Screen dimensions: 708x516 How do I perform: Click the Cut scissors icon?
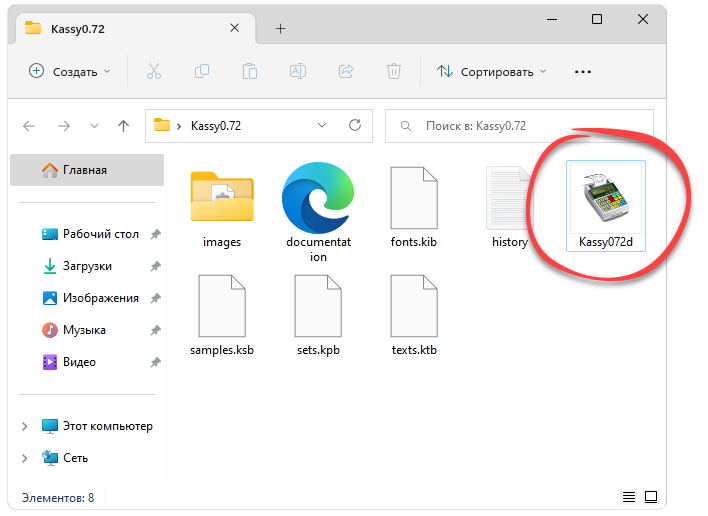[154, 71]
